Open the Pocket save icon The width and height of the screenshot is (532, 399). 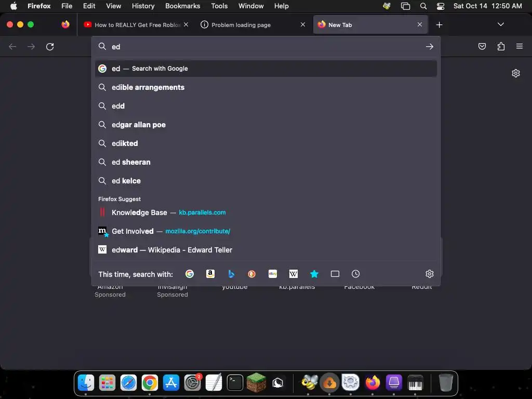click(x=482, y=46)
